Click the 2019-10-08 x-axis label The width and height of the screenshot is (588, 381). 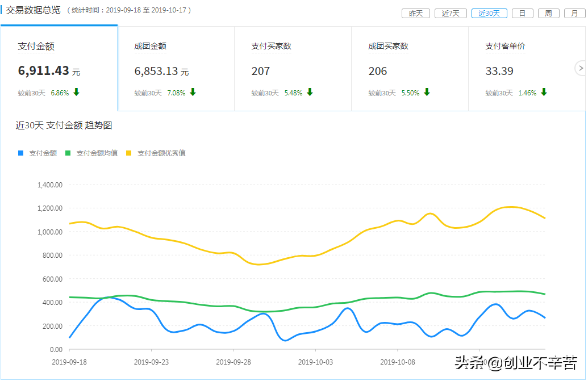398,362
